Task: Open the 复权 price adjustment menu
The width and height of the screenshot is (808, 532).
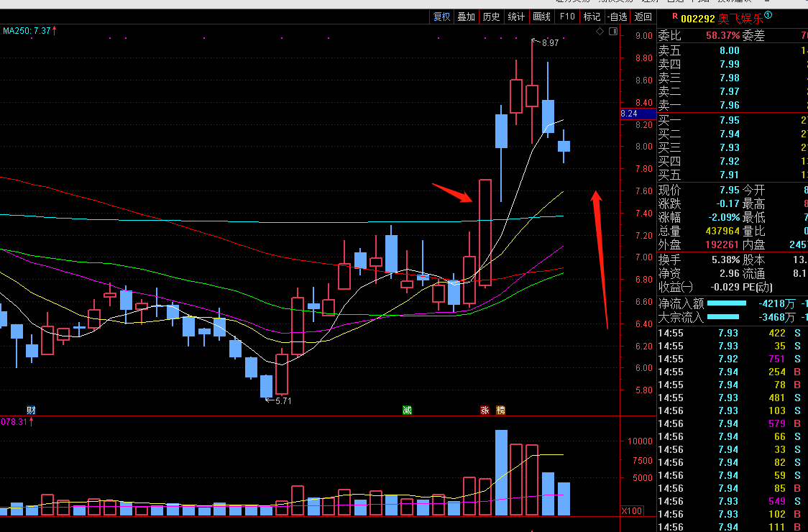Action: click(x=441, y=17)
